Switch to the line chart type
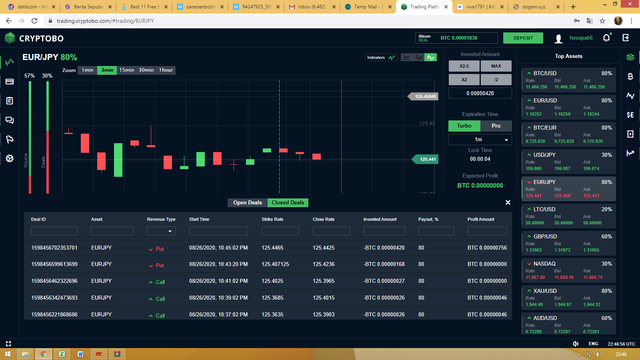 coord(430,58)
